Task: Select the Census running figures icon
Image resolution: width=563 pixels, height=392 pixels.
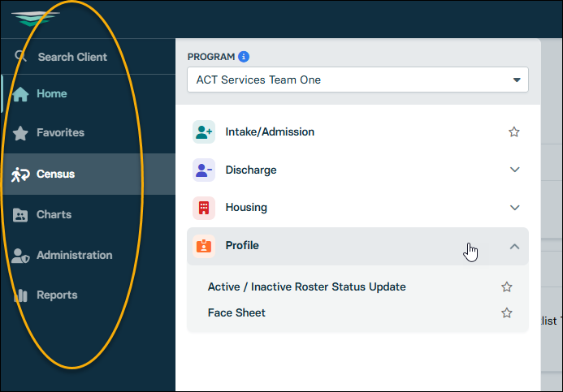Action: 21,174
